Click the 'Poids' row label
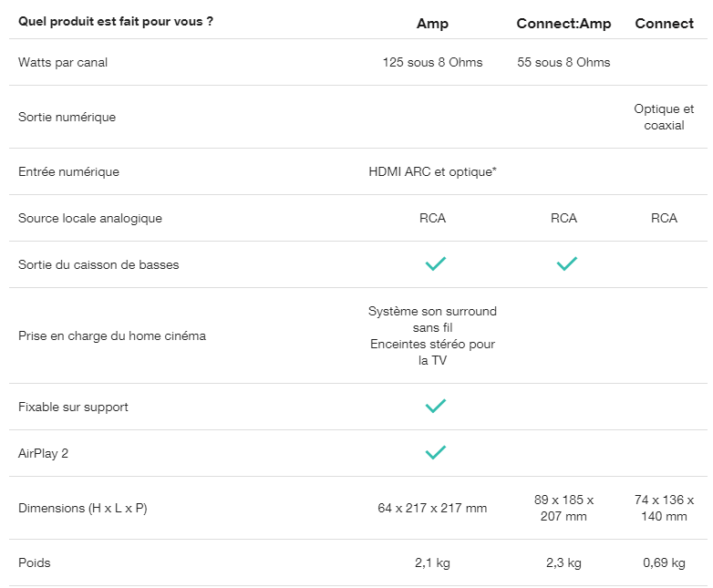The width and height of the screenshot is (713, 588). [34, 563]
